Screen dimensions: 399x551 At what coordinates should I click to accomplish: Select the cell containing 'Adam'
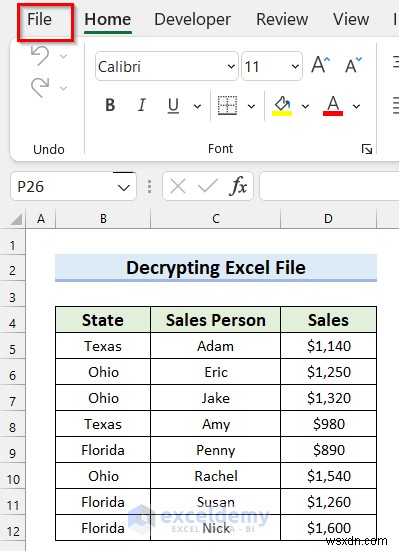click(x=215, y=346)
